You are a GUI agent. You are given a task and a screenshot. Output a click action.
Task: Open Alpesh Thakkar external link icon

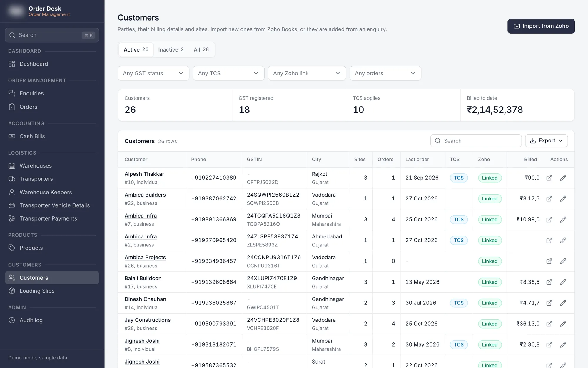coord(549,178)
